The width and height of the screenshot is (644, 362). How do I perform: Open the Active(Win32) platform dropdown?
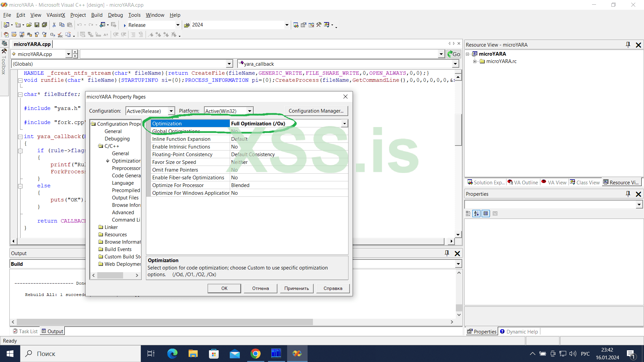(x=250, y=111)
